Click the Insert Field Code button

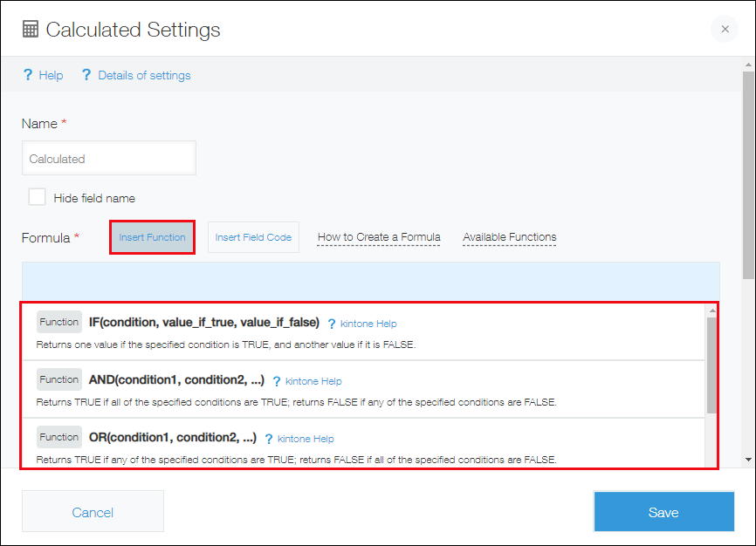pos(253,236)
